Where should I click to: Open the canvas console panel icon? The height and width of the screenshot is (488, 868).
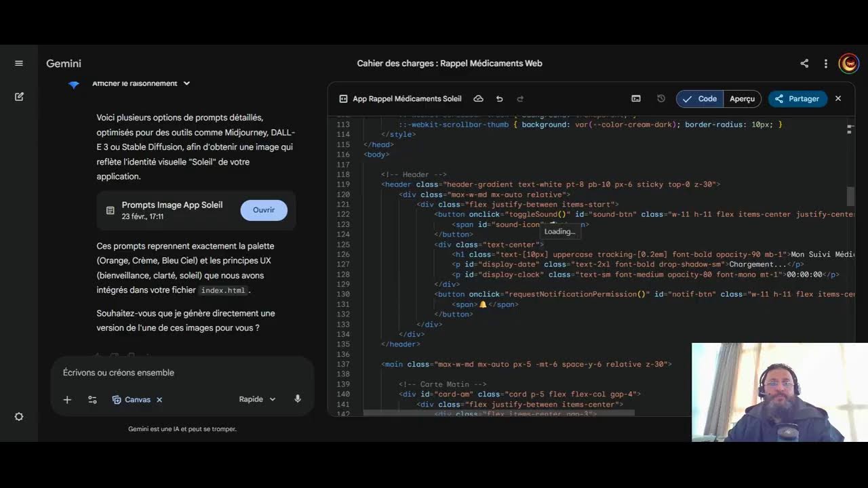pos(636,98)
